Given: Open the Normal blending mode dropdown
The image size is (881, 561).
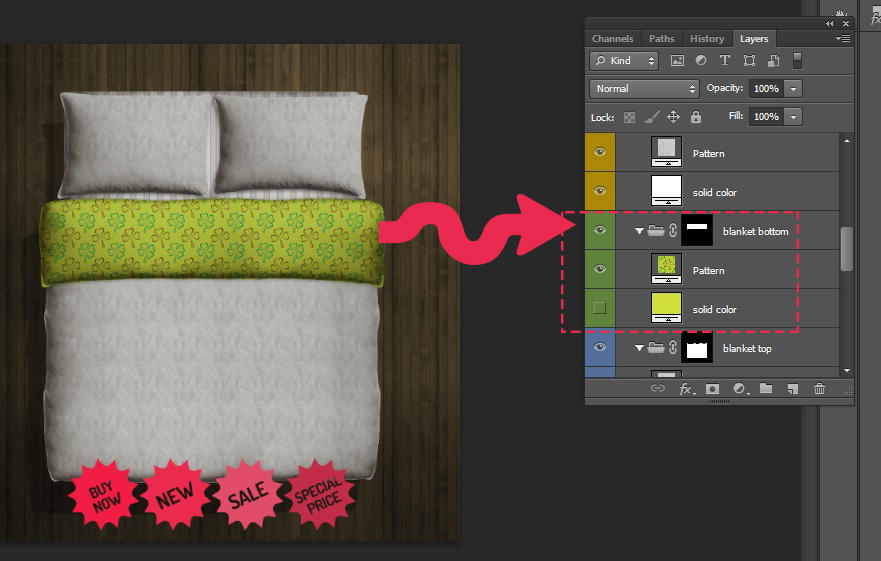Looking at the screenshot, I should [644, 89].
